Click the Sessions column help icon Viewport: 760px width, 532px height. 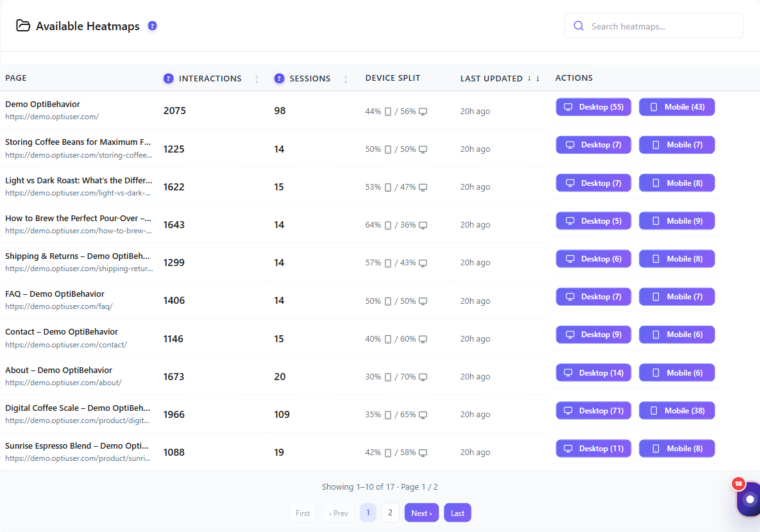click(279, 78)
